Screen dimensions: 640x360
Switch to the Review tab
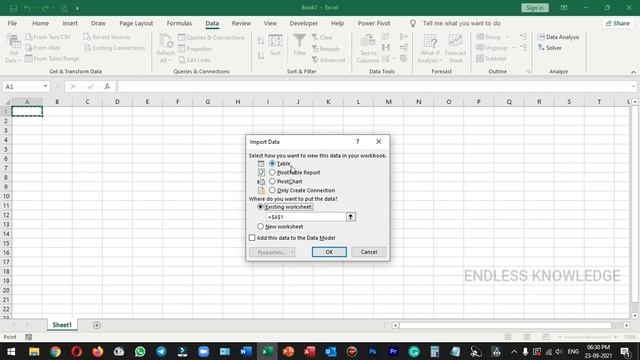(241, 23)
